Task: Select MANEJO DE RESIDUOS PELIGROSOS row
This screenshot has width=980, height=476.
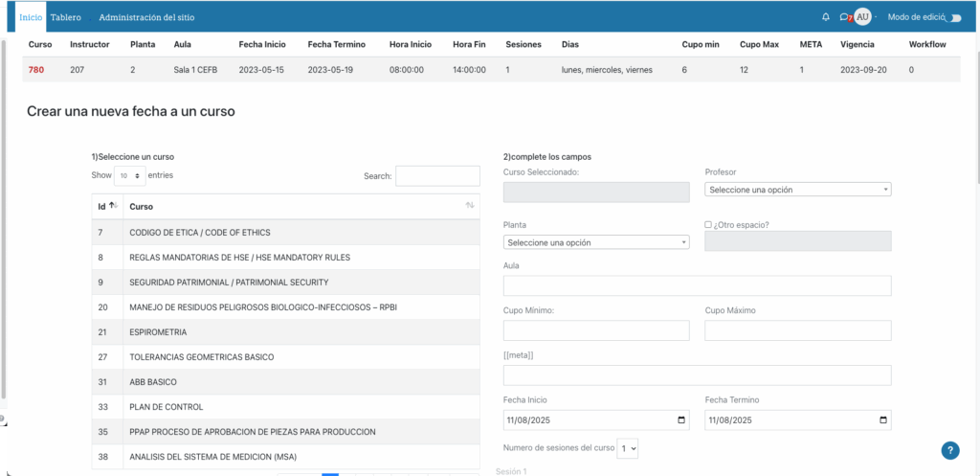Action: [x=285, y=307]
